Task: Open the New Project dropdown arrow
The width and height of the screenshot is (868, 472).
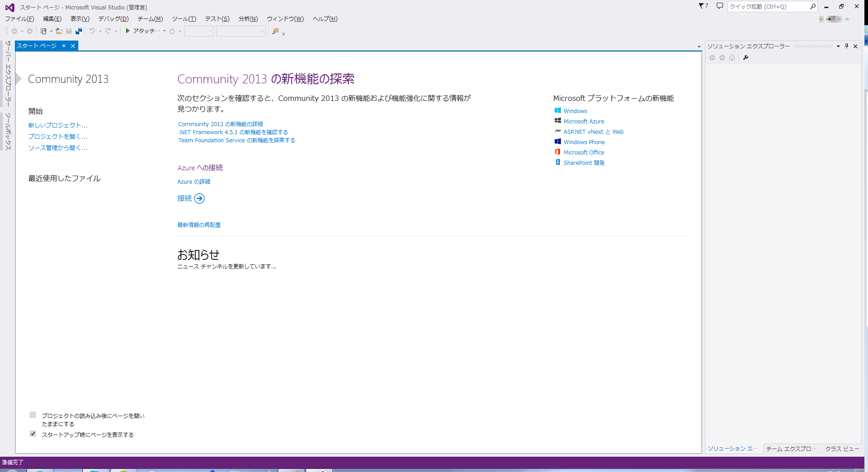Action: [51, 31]
